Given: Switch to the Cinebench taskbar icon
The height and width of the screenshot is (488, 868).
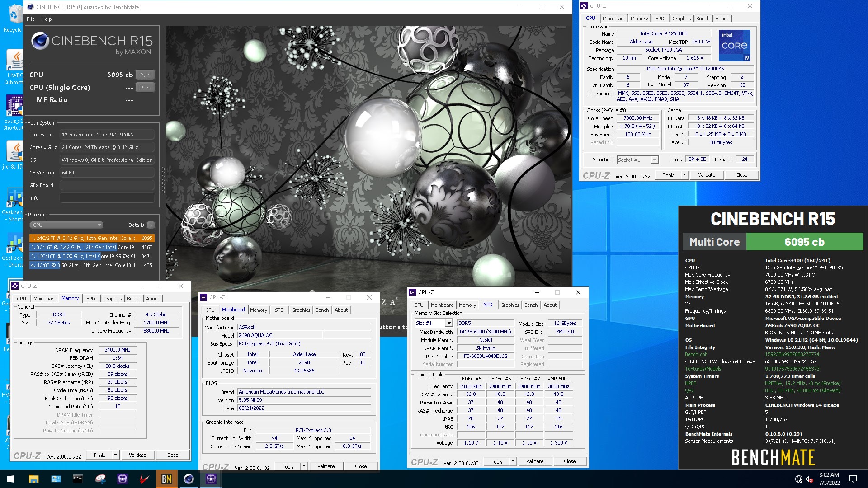Looking at the screenshot, I should [189, 479].
